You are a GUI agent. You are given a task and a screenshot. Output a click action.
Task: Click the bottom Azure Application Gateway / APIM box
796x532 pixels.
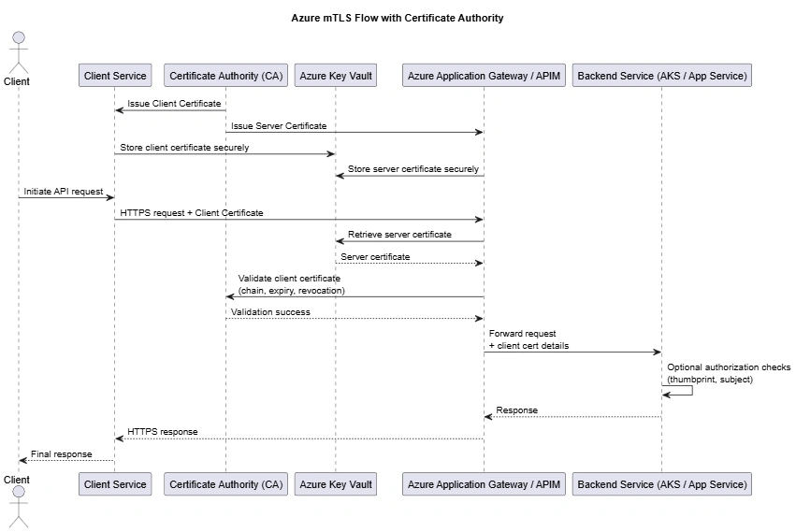pos(484,484)
